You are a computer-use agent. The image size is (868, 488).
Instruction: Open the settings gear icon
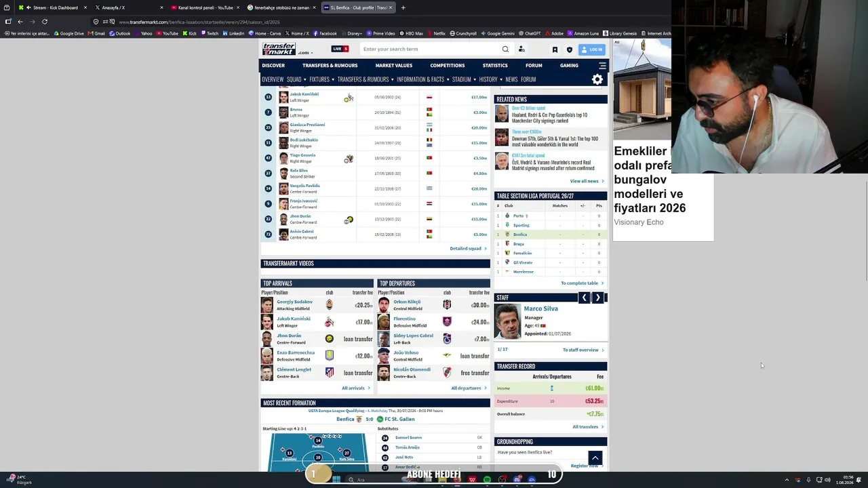pyautogui.click(x=597, y=80)
